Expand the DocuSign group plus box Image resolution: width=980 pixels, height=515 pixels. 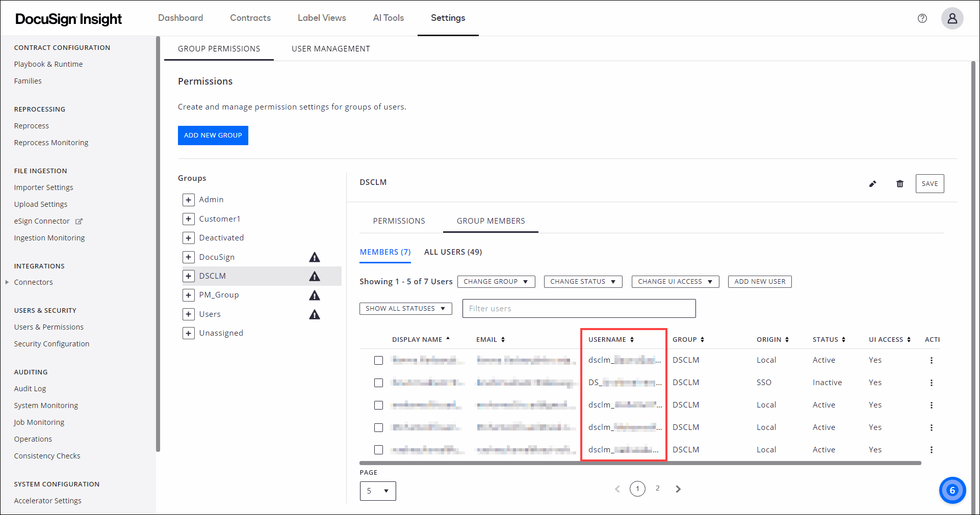point(189,257)
